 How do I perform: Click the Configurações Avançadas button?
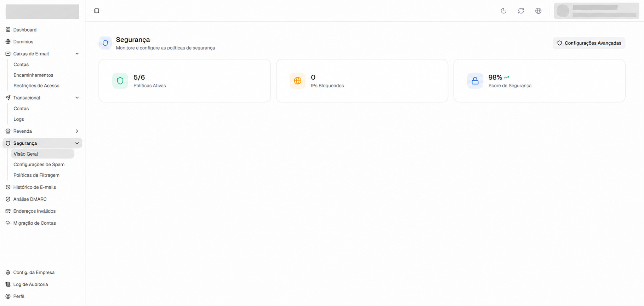tap(589, 43)
